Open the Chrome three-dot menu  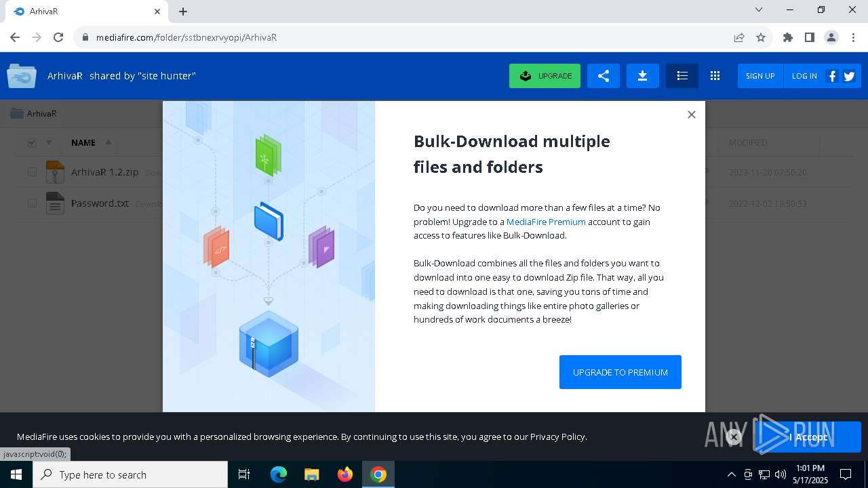point(853,37)
